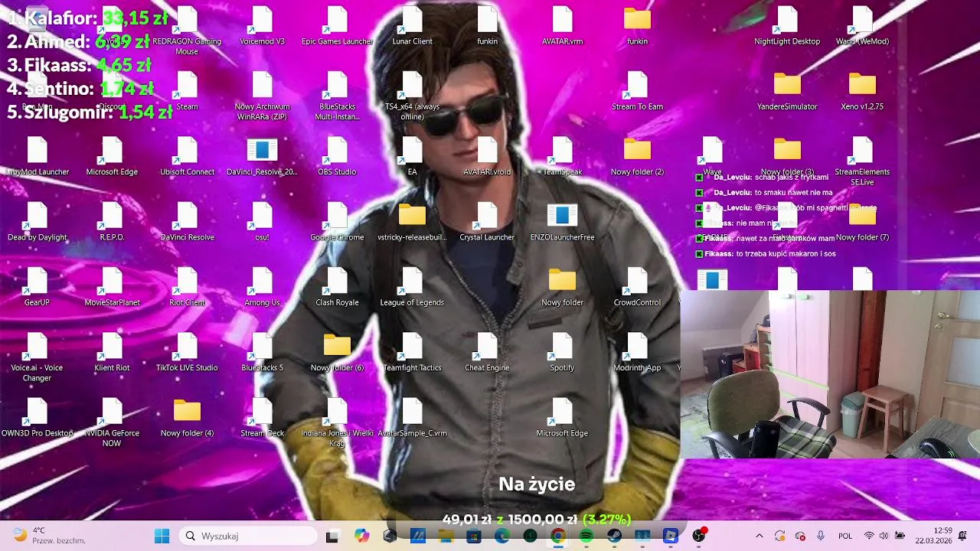The image size is (980, 551).
Task: Open the Nowy folder (7) folder
Action: 862,221
